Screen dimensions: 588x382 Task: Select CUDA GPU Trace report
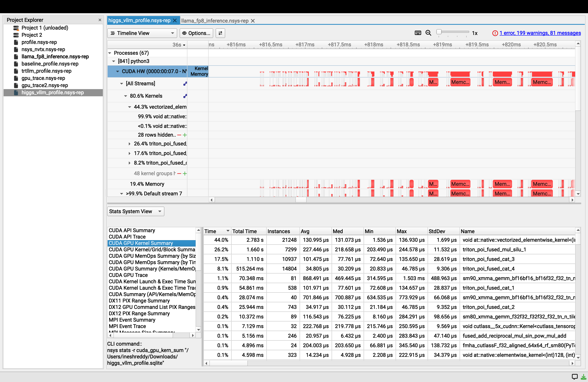[x=128, y=275]
